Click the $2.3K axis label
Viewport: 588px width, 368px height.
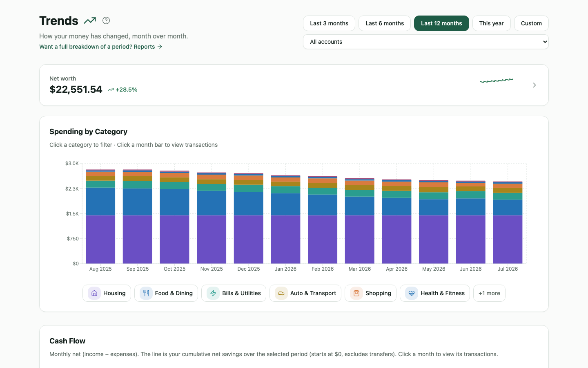pos(72,189)
